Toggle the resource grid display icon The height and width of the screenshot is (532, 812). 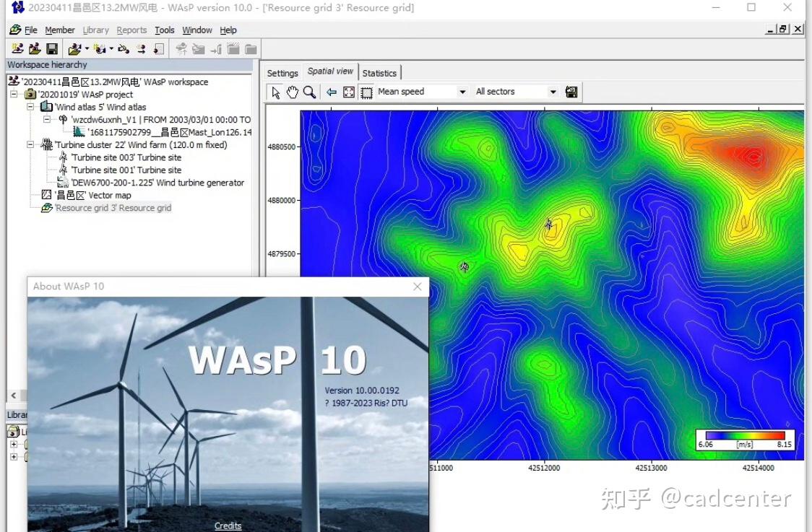(366, 92)
